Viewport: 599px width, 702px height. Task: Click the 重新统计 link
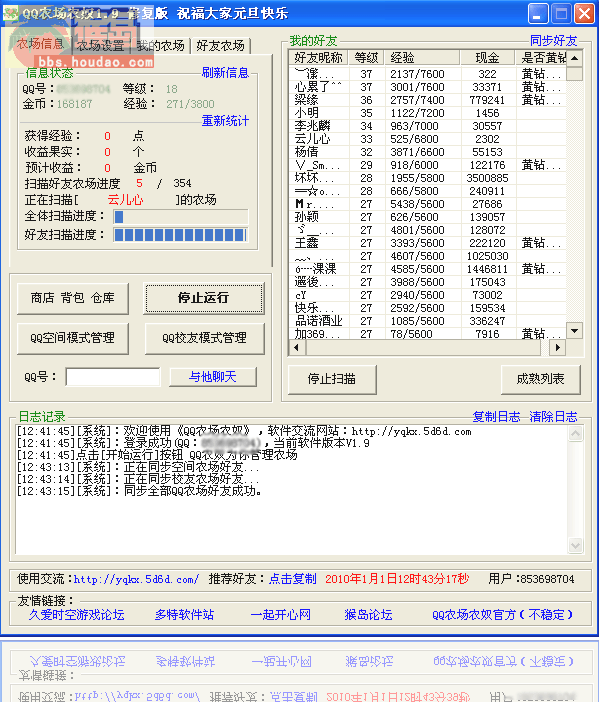pyautogui.click(x=225, y=120)
